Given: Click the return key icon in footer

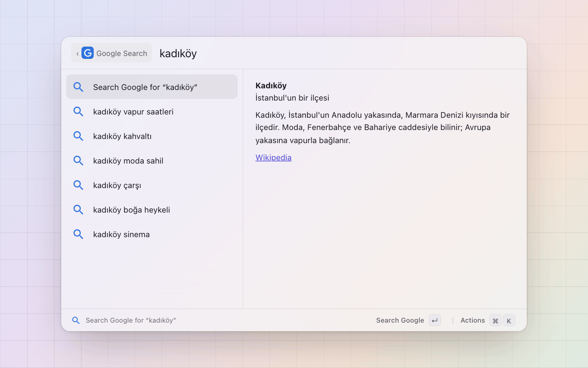Looking at the screenshot, I should point(435,321).
